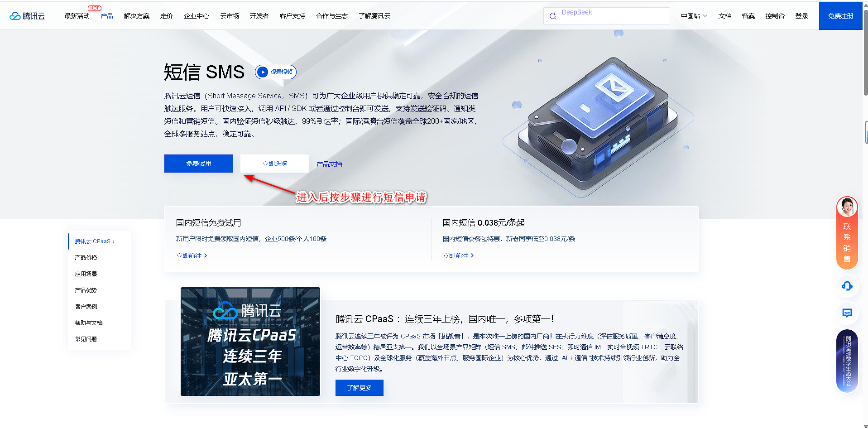The height and width of the screenshot is (429, 868).
Task: Open the Global Digital Ecosystem Summit banner
Action: tap(847, 361)
